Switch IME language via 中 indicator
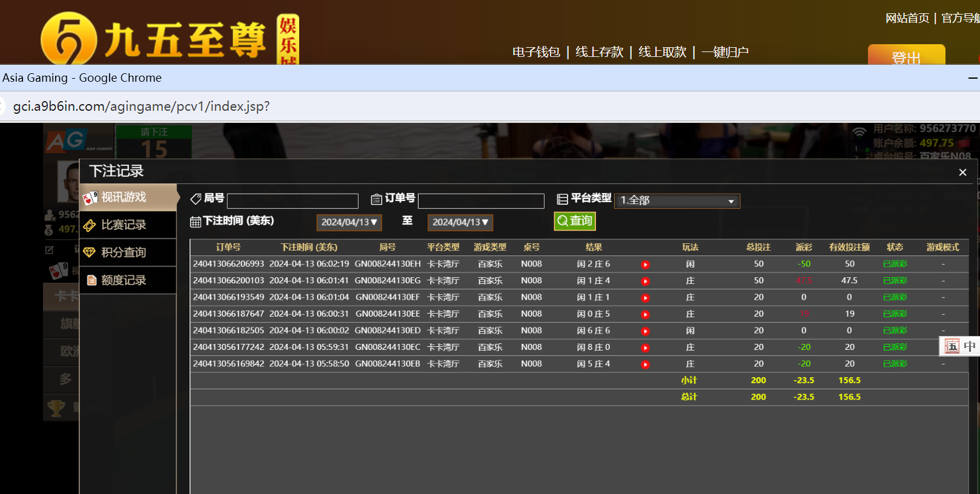 (x=970, y=346)
